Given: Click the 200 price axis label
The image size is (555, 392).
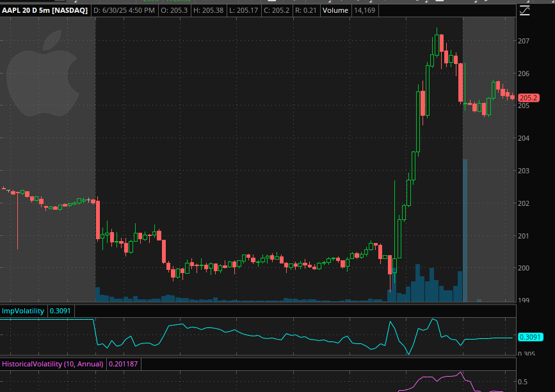Looking at the screenshot, I should [524, 268].
